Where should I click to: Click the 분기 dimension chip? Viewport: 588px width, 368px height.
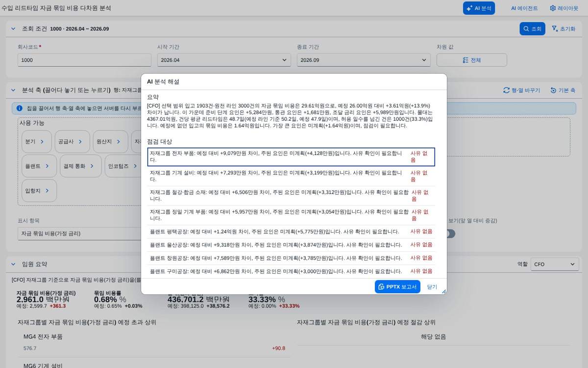click(36, 141)
